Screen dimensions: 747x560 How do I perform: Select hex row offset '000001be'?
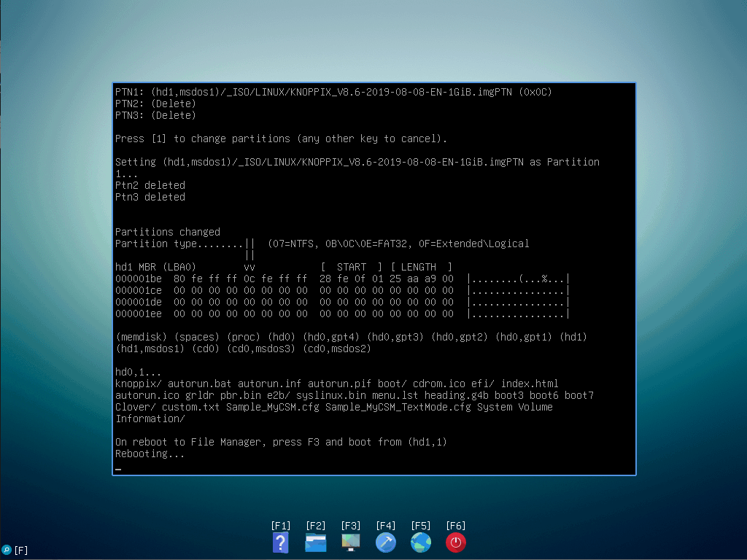pos(139,279)
